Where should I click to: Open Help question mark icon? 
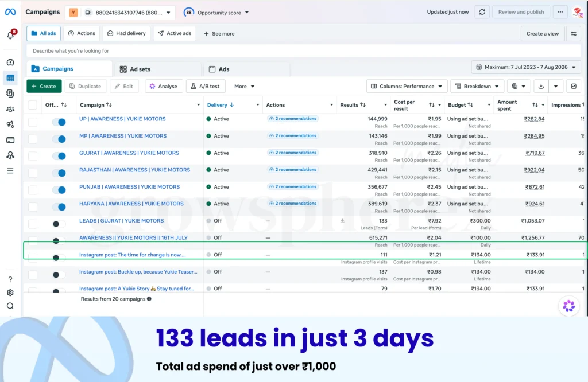(x=10, y=279)
